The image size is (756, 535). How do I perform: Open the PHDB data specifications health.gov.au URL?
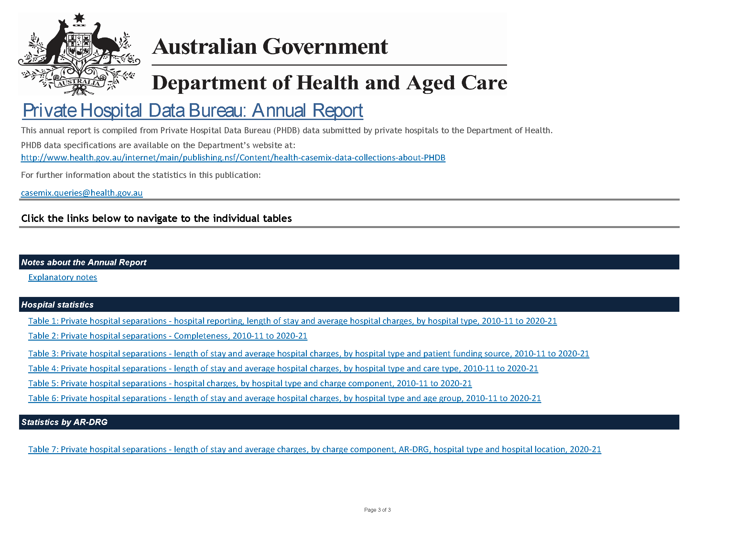point(233,158)
